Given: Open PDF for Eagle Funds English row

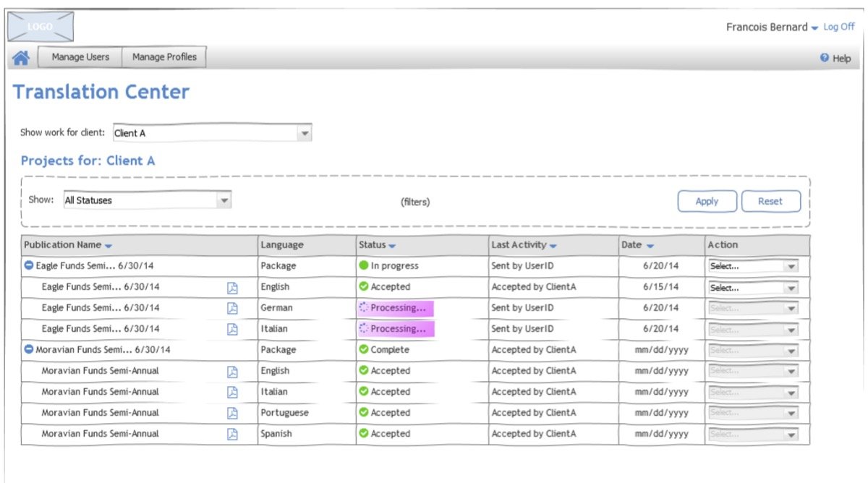Looking at the screenshot, I should click(232, 287).
